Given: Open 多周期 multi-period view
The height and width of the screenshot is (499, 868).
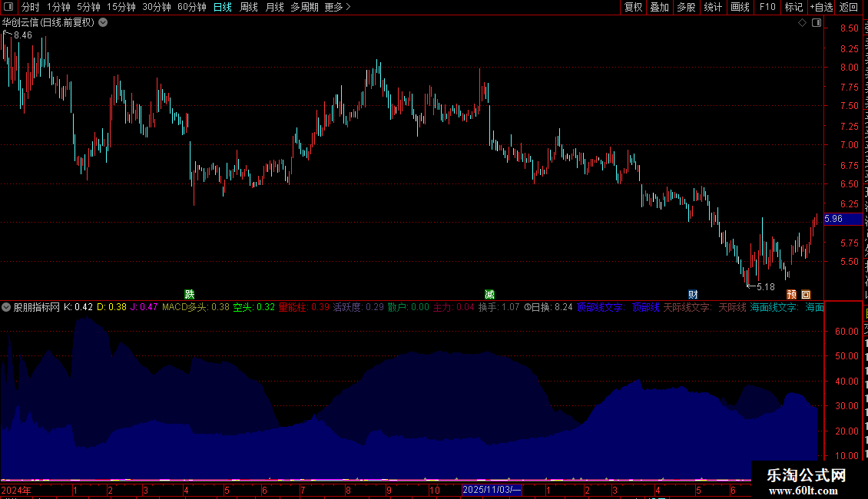Looking at the screenshot, I should pyautogui.click(x=304, y=7).
